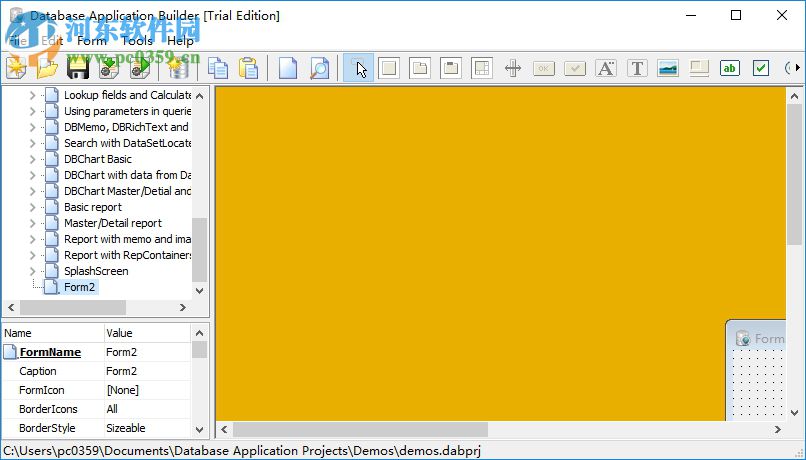Click property grid scroll down arrow
Screen dimensions: 806x460
point(199,429)
